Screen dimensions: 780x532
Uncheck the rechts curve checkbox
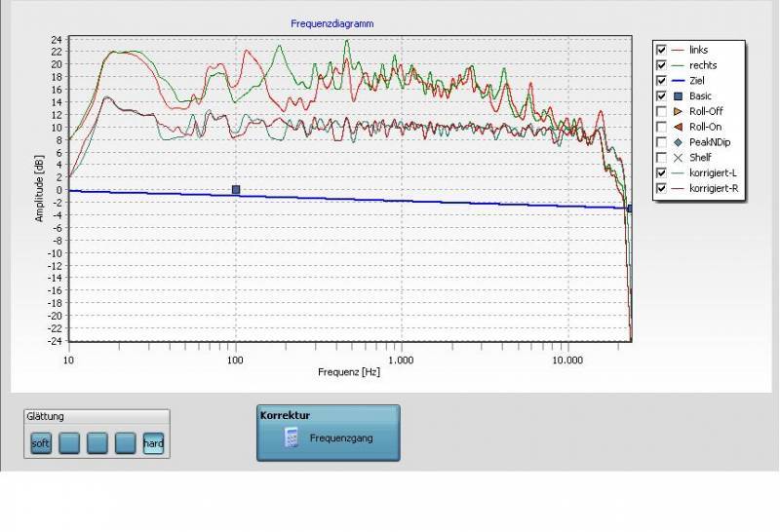coord(661,64)
